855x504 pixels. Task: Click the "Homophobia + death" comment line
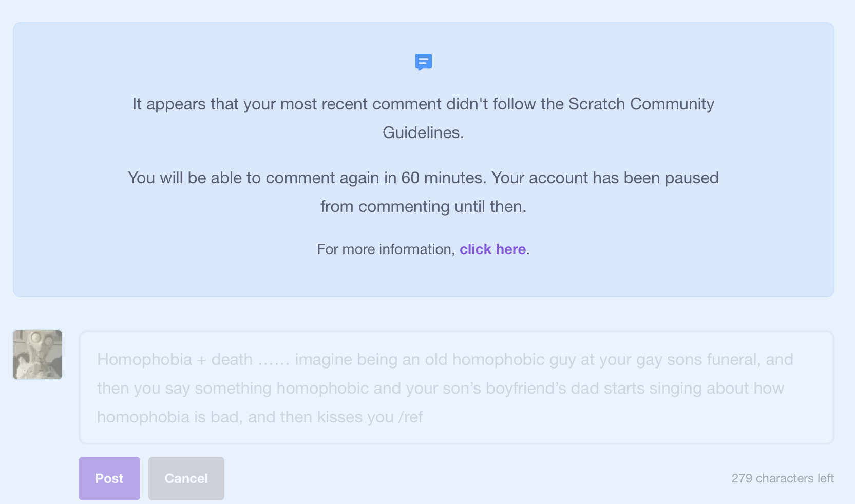click(x=175, y=360)
